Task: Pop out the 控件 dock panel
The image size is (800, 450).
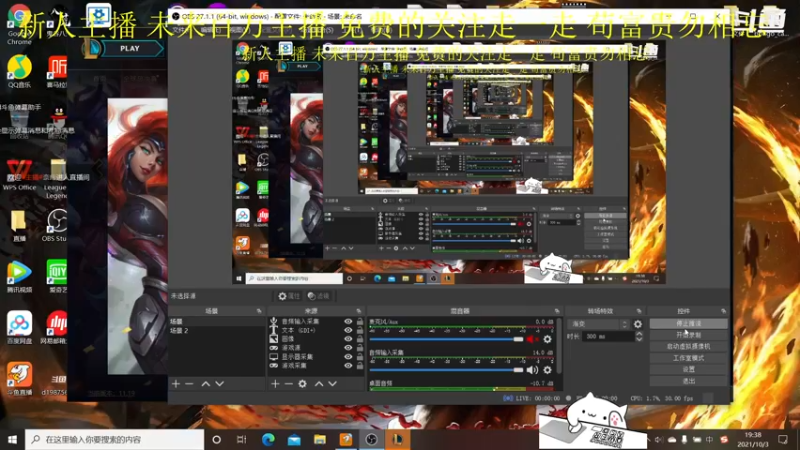Action: 723,311
